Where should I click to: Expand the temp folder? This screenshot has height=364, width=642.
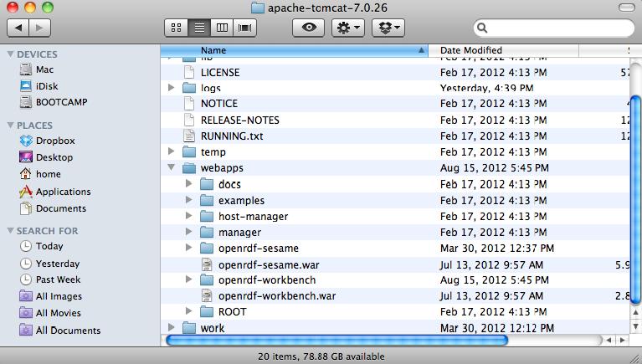tap(172, 151)
